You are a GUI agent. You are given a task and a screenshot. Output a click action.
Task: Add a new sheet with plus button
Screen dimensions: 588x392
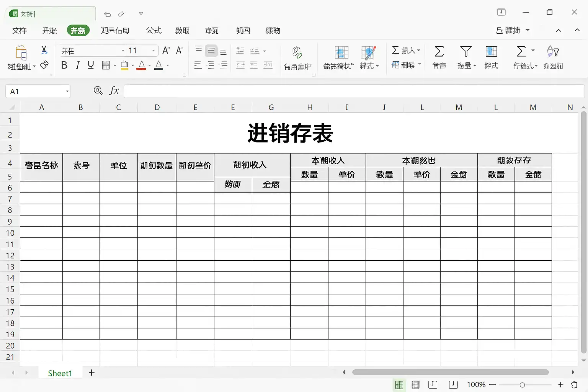point(91,373)
